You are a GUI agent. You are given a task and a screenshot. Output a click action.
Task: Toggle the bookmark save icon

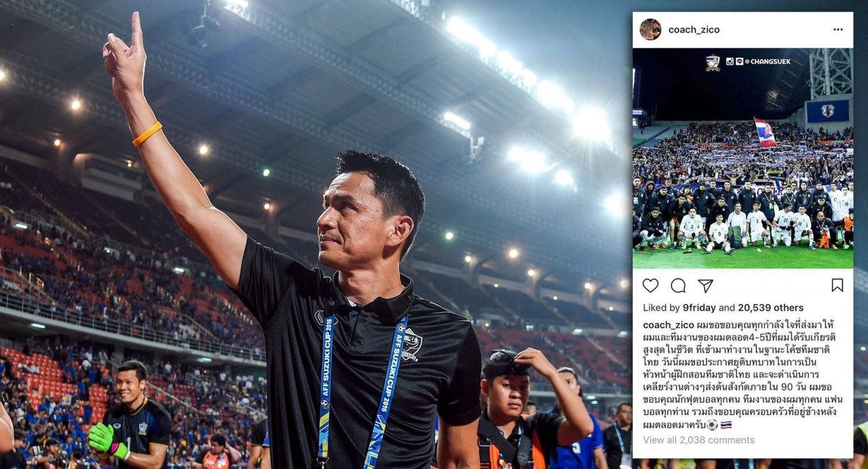click(x=837, y=285)
